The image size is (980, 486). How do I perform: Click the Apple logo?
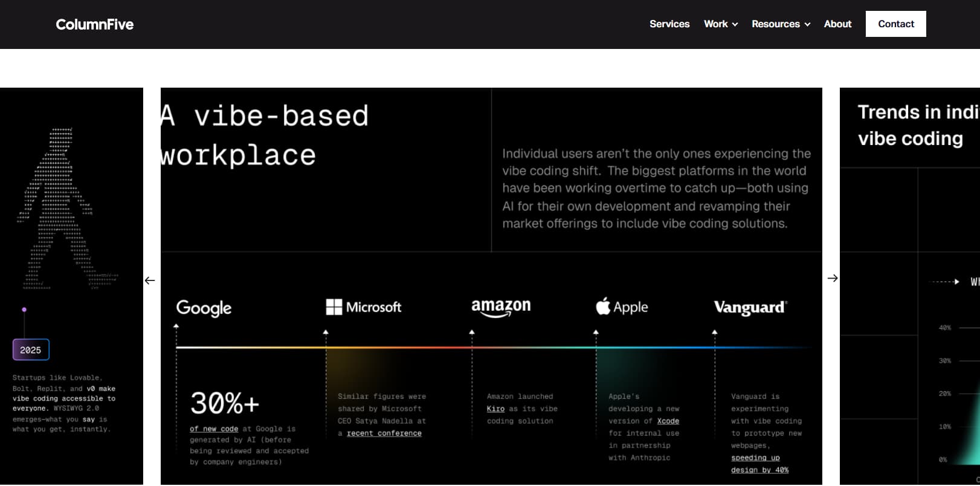[x=622, y=306]
